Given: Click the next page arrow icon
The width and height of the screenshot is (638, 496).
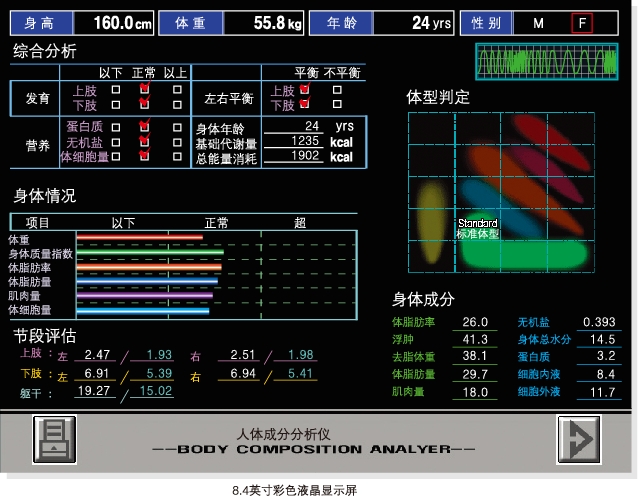Looking at the screenshot, I should click(x=578, y=440).
